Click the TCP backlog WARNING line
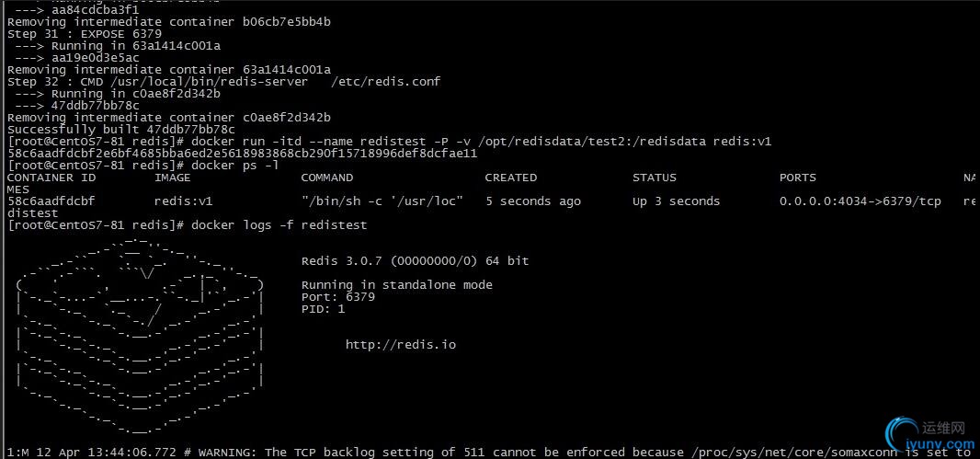 [x=490, y=453]
